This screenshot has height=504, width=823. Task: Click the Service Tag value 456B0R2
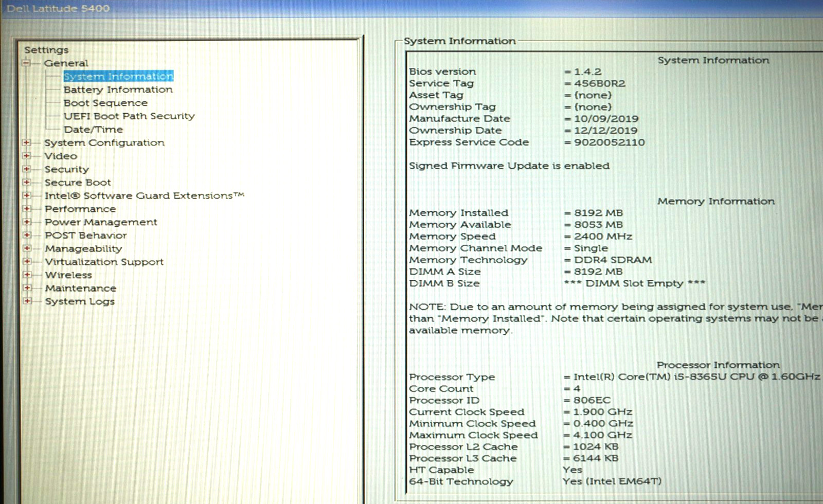[x=600, y=83]
